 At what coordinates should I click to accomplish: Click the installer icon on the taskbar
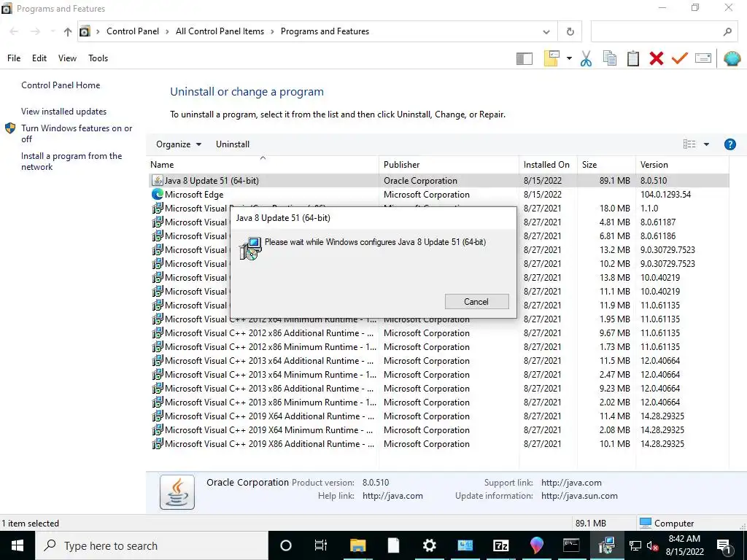coord(606,545)
